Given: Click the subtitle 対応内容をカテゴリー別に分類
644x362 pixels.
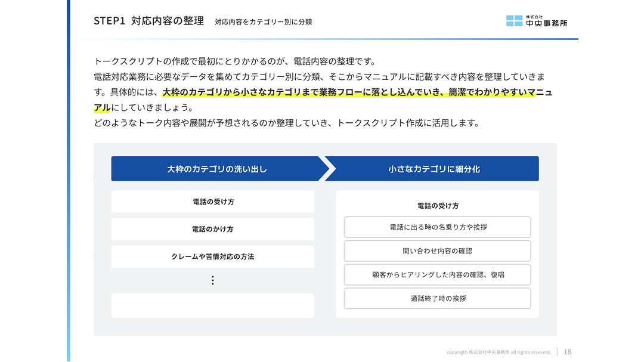Looking at the screenshot, I should click(264, 22).
